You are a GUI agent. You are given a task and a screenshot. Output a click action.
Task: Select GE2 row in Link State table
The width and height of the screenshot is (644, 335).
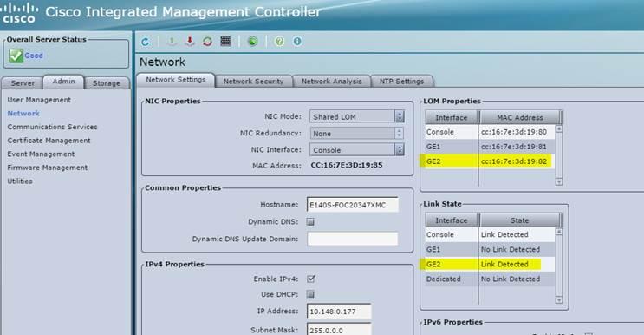490,264
